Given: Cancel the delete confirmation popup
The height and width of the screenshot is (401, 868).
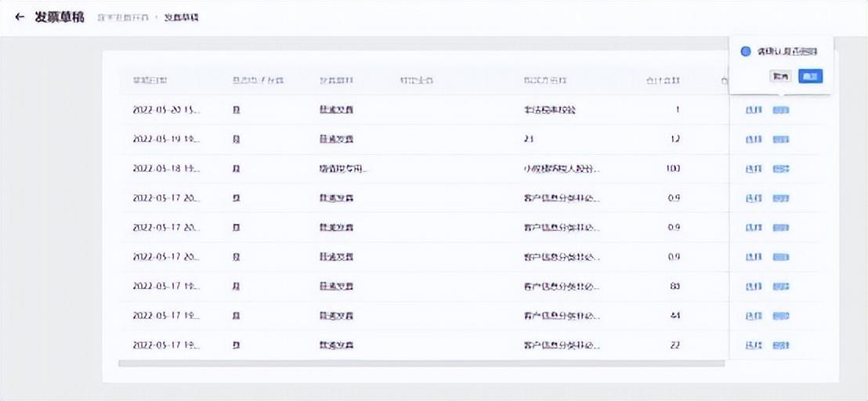Looking at the screenshot, I should pyautogui.click(x=780, y=76).
